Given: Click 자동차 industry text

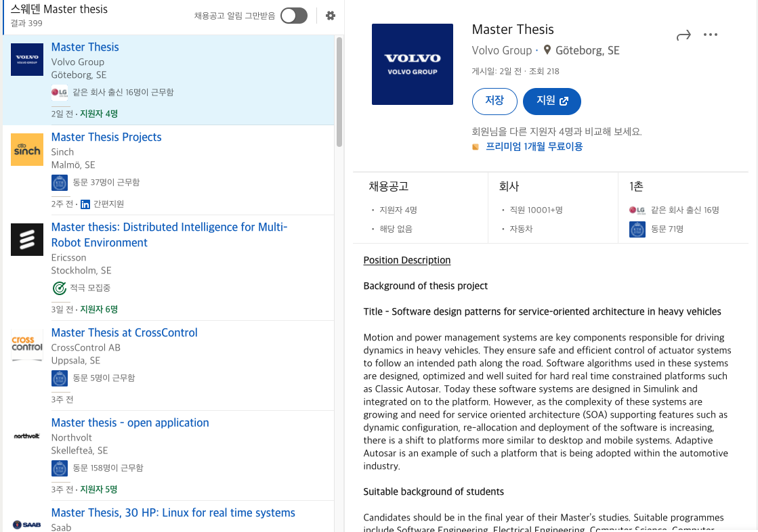Looking at the screenshot, I should pyautogui.click(x=521, y=229).
